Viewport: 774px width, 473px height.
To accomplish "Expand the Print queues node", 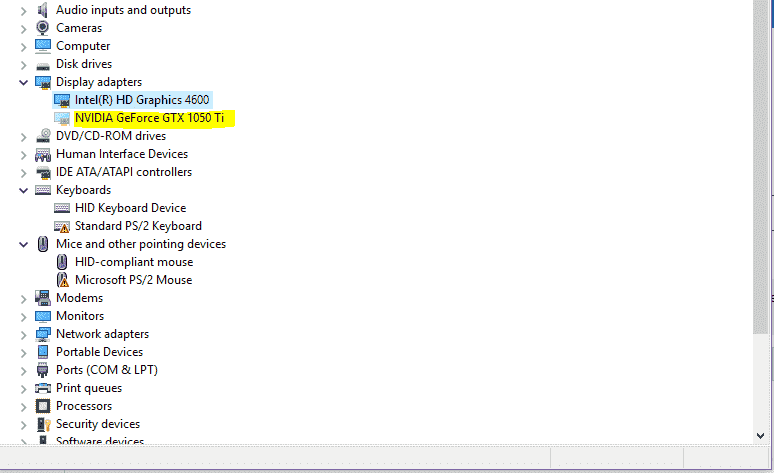I will point(23,390).
